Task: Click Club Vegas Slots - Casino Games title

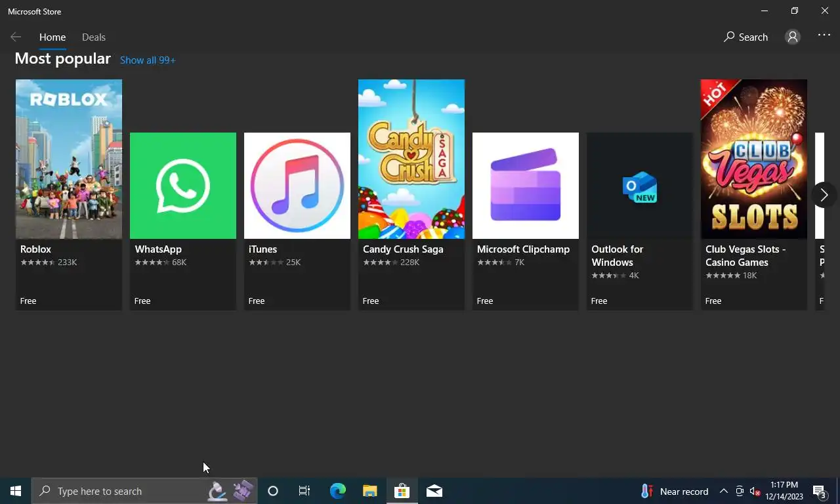Action: 745,256
